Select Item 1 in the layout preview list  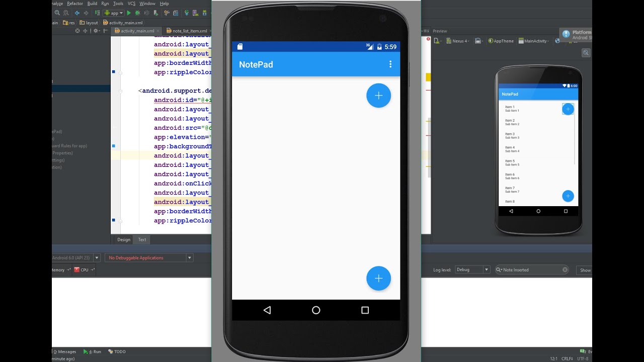coord(512,109)
